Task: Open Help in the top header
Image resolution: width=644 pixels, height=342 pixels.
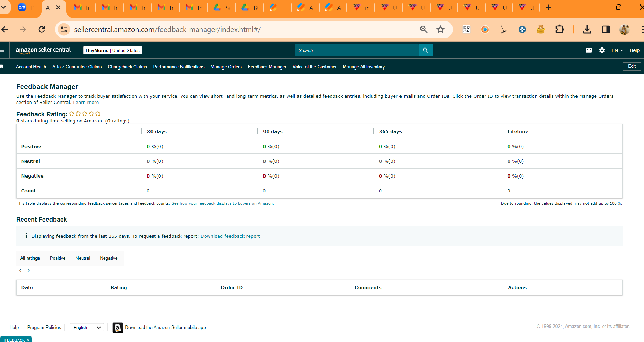Action: coord(634,50)
